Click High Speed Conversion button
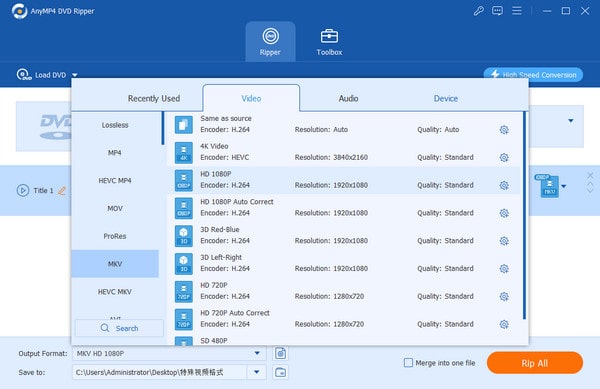The image size is (600, 389). pos(533,75)
